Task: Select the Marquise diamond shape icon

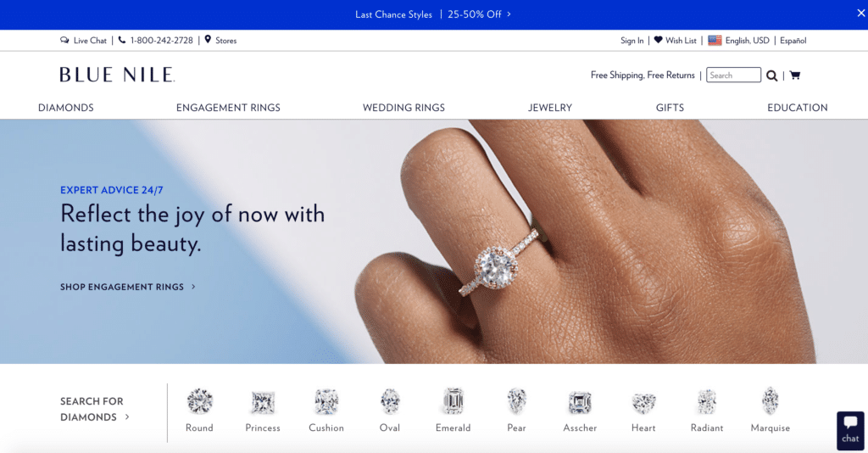Action: (x=770, y=401)
